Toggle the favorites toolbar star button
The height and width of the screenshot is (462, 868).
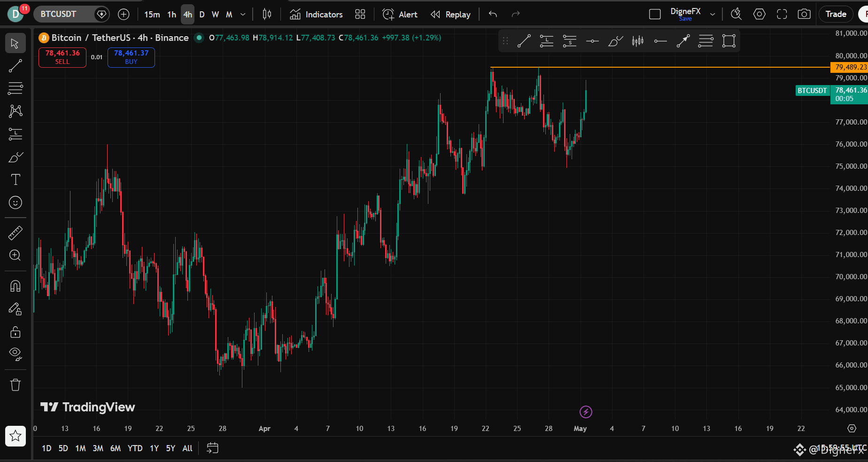15,436
